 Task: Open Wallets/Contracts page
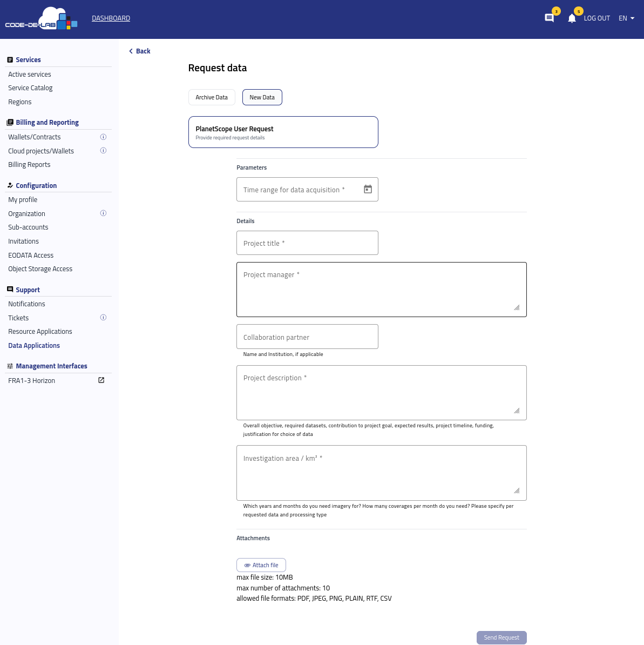point(35,137)
